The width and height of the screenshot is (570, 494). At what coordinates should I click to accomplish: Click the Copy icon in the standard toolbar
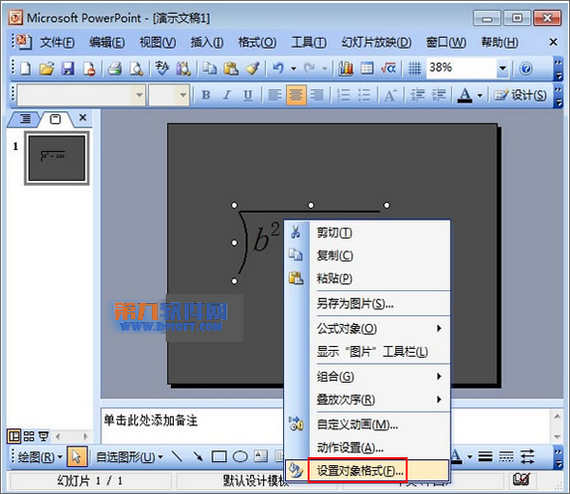(210, 68)
